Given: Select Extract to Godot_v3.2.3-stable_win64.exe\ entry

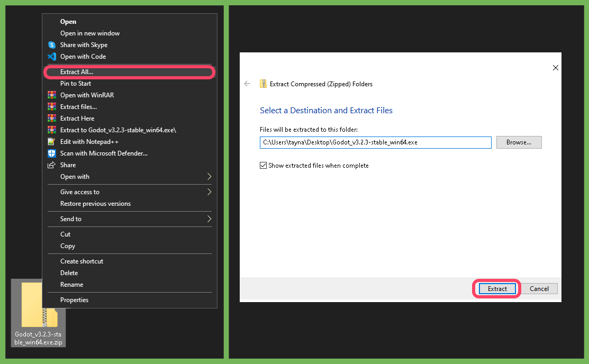Looking at the screenshot, I should [x=130, y=130].
